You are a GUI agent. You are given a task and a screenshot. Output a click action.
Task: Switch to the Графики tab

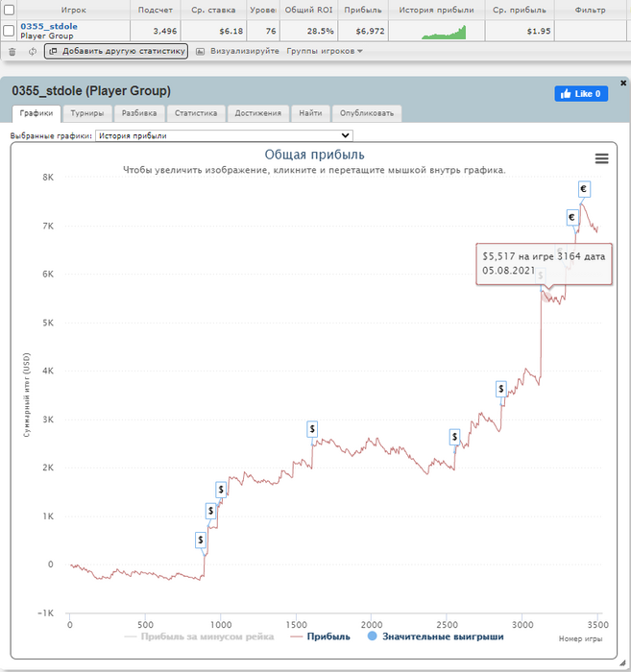click(x=36, y=113)
